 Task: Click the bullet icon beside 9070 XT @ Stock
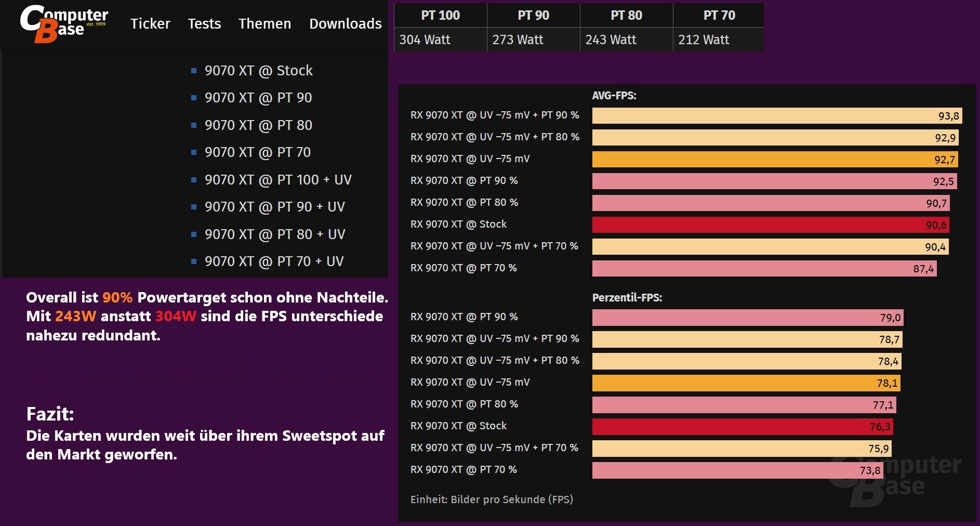(x=194, y=71)
